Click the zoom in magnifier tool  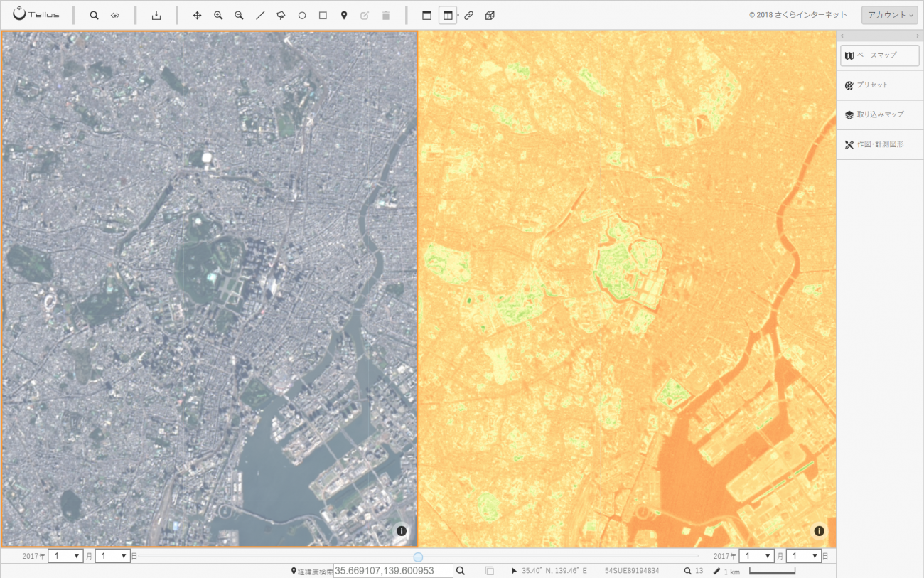218,15
